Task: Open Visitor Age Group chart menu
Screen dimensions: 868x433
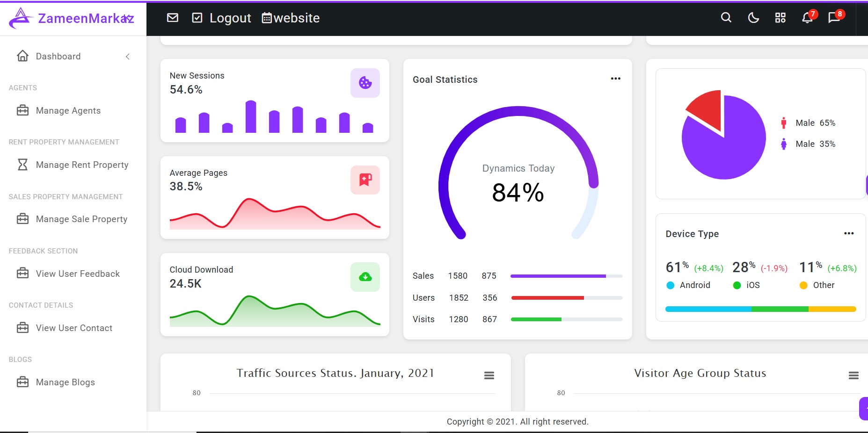Action: [853, 375]
